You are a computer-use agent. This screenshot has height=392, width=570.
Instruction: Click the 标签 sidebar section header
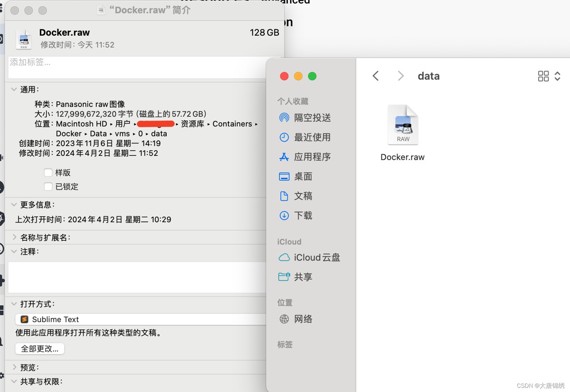point(285,344)
